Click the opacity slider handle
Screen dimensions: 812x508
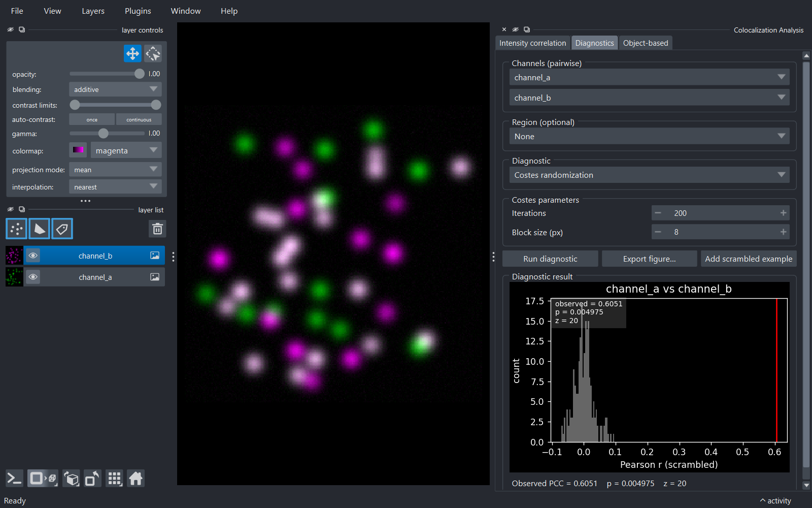tap(140, 74)
